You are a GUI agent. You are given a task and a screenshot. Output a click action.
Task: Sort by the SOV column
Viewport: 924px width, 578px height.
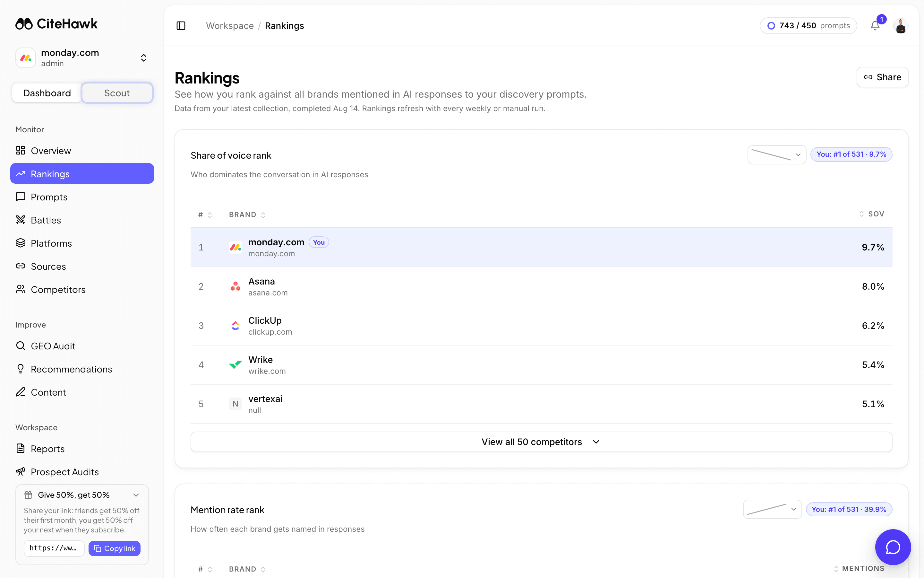pyautogui.click(x=872, y=214)
